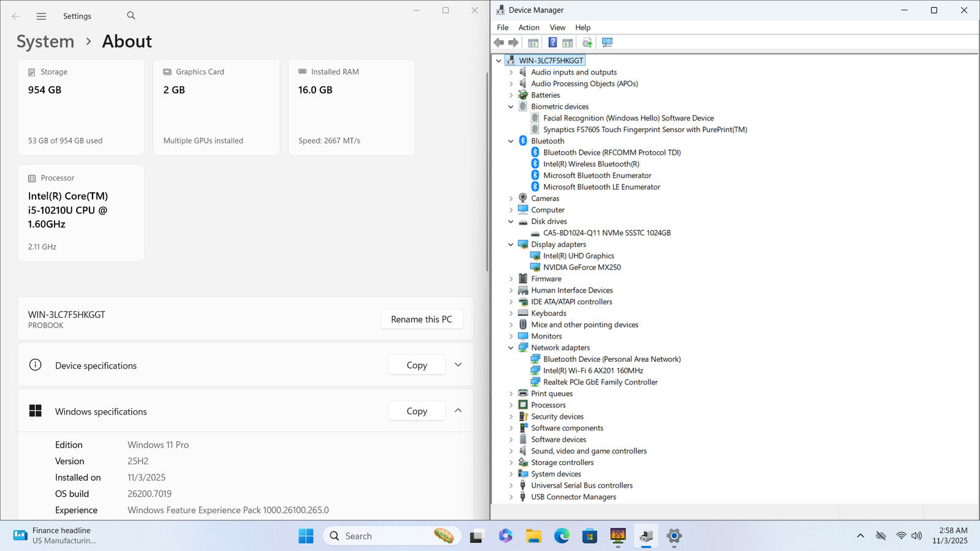Click the Settings search magnifier icon
The width and height of the screenshot is (980, 551).
[131, 16]
